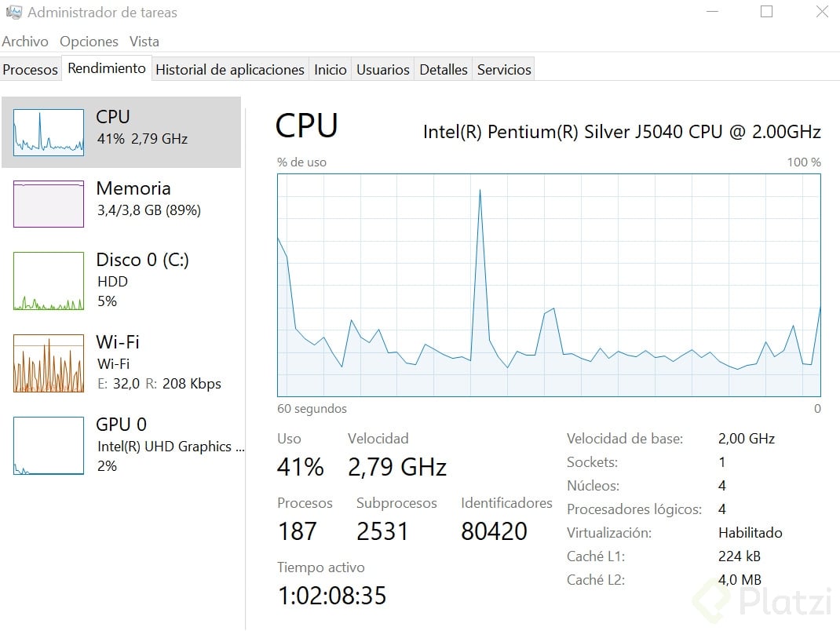Maximize the Administrador de tareas window

pyautogui.click(x=767, y=12)
